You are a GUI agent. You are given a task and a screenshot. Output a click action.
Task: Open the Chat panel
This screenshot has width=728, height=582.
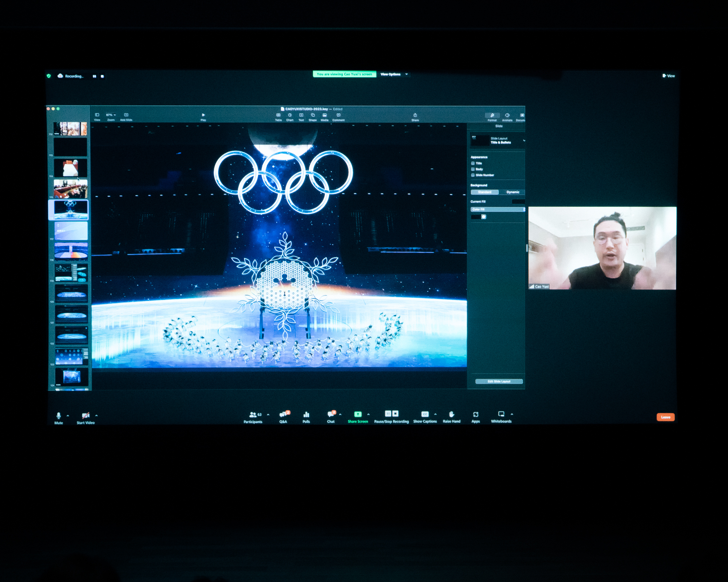[x=331, y=417]
